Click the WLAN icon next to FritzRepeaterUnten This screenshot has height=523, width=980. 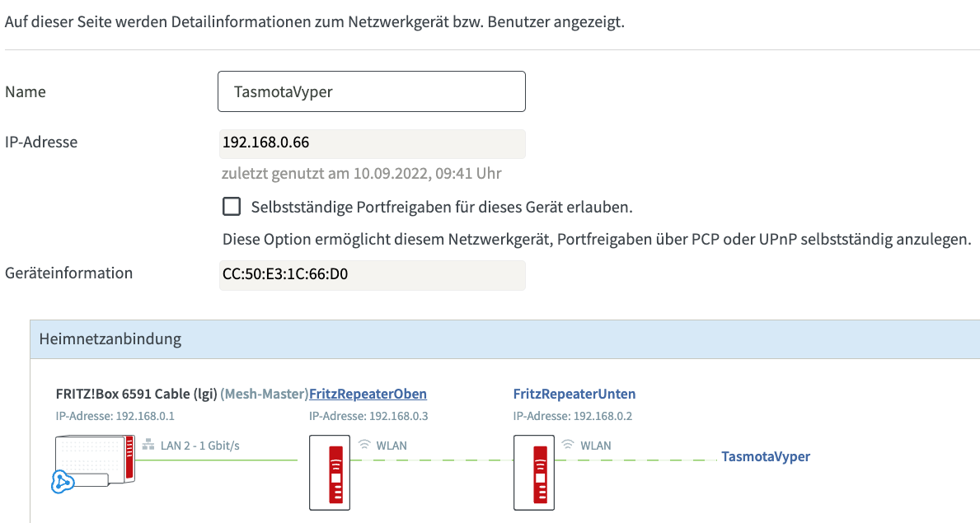[569, 445]
